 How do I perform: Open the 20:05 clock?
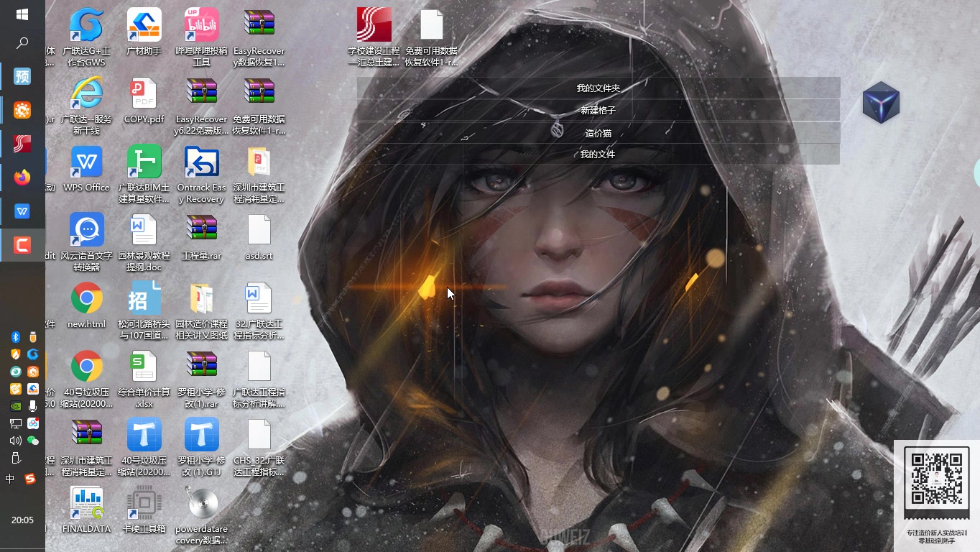point(22,520)
